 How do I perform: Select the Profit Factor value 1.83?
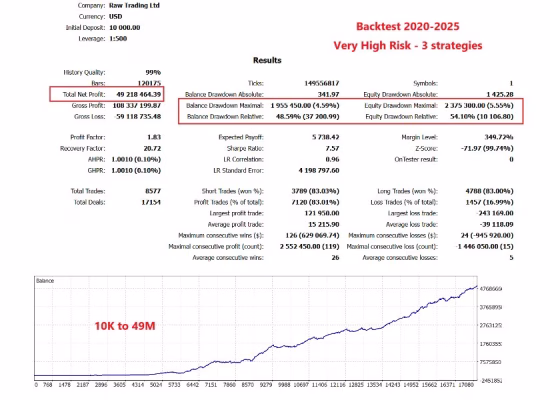[x=154, y=137]
